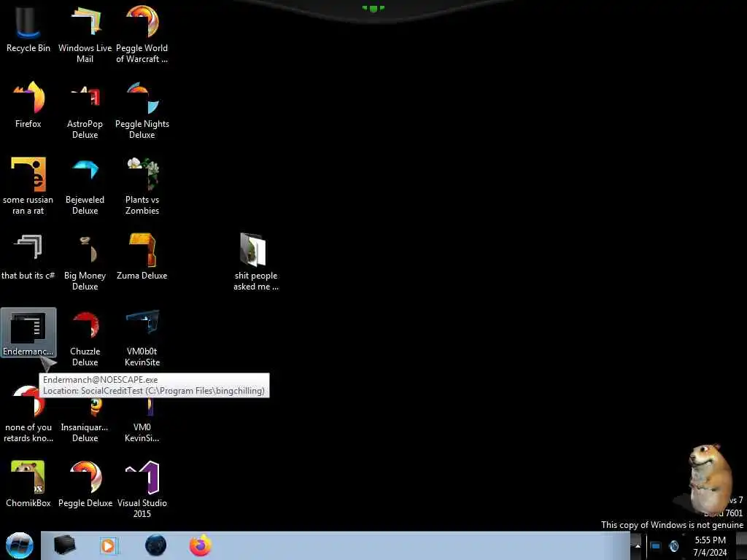Open media player from the taskbar
The image size is (747, 560).
point(108,545)
